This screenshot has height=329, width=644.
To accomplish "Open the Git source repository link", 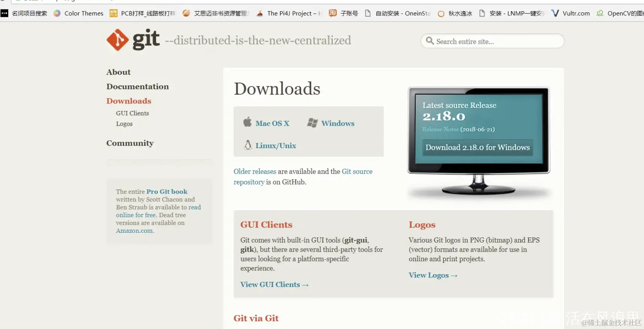I will (303, 177).
